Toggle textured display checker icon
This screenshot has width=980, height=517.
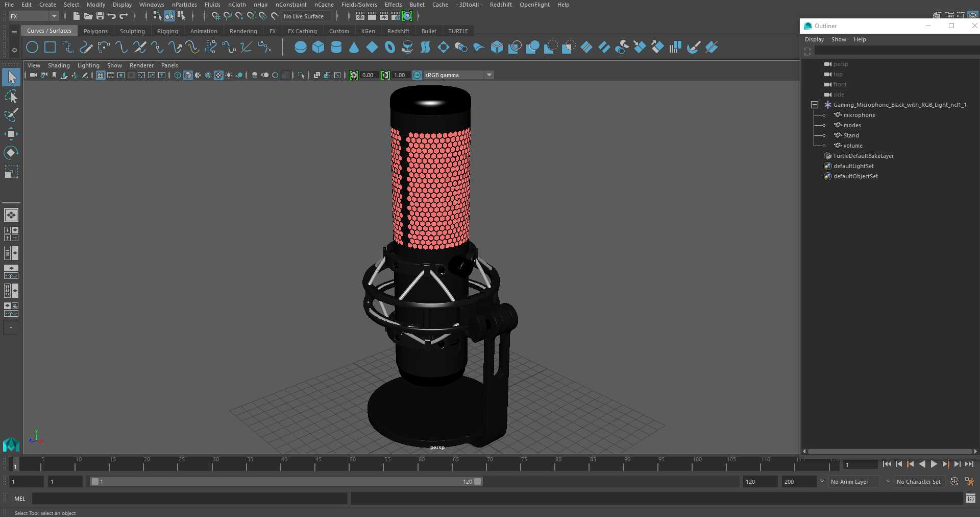(218, 75)
